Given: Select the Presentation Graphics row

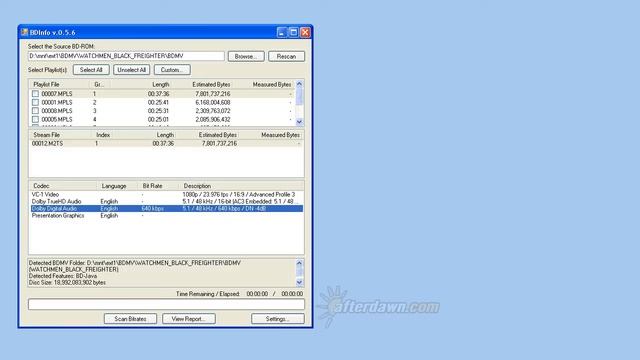Looking at the screenshot, I should click(x=167, y=216).
